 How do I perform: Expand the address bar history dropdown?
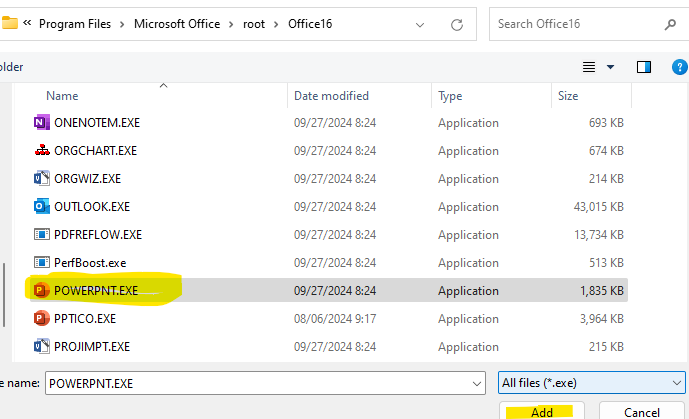(x=420, y=25)
